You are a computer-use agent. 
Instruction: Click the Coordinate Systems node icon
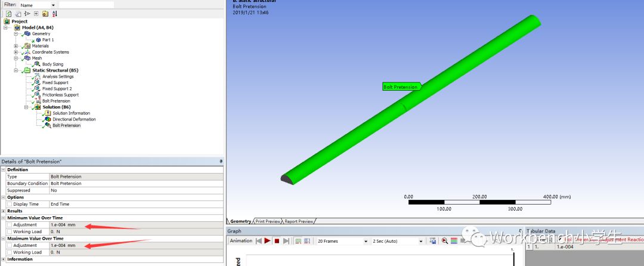(x=27, y=52)
